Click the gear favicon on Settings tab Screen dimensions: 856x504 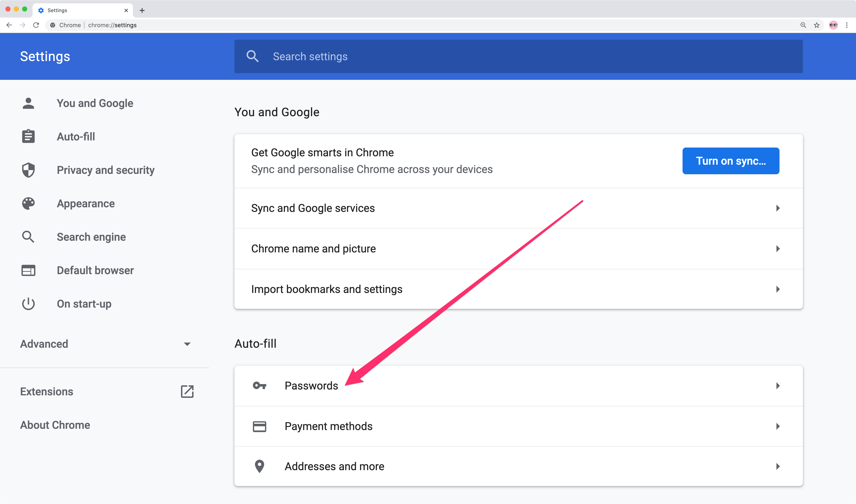41,10
